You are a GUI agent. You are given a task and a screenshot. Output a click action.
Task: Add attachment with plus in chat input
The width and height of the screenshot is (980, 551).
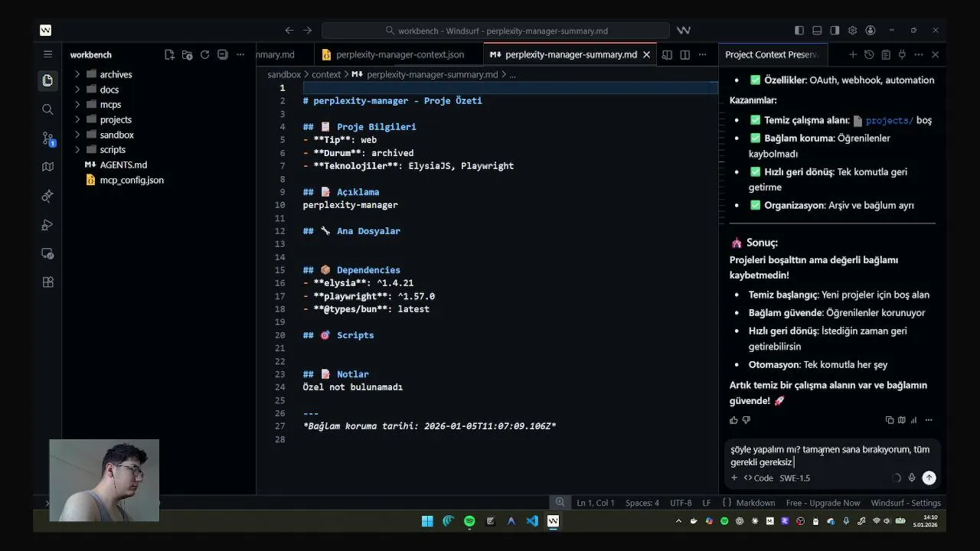coord(733,478)
